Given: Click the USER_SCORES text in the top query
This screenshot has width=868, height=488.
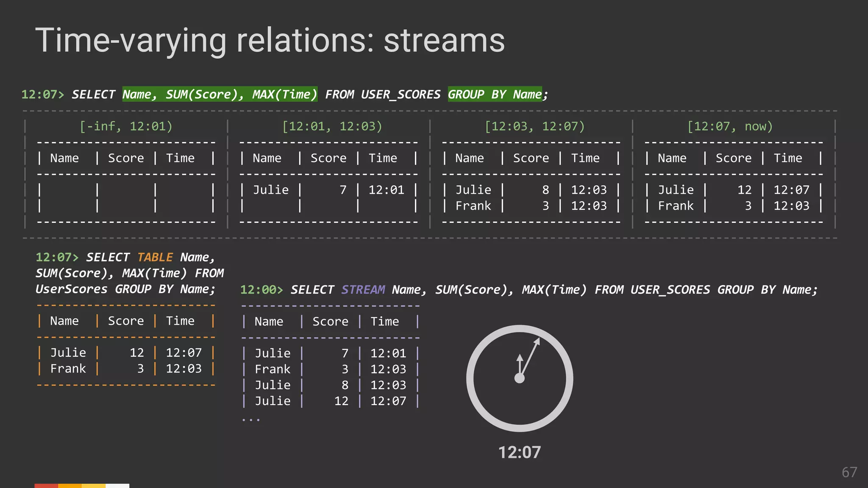Looking at the screenshot, I should pos(401,94).
